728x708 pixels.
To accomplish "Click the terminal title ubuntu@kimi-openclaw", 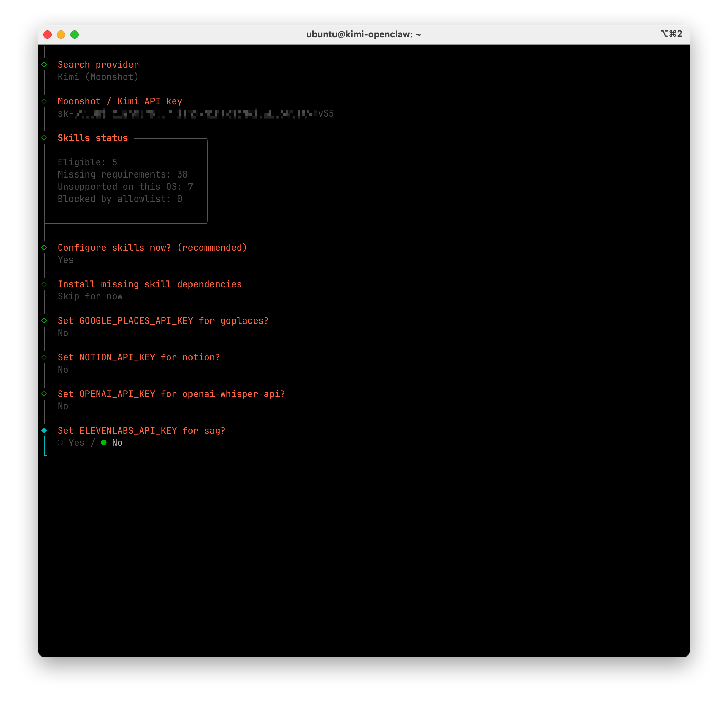I will pos(363,35).
